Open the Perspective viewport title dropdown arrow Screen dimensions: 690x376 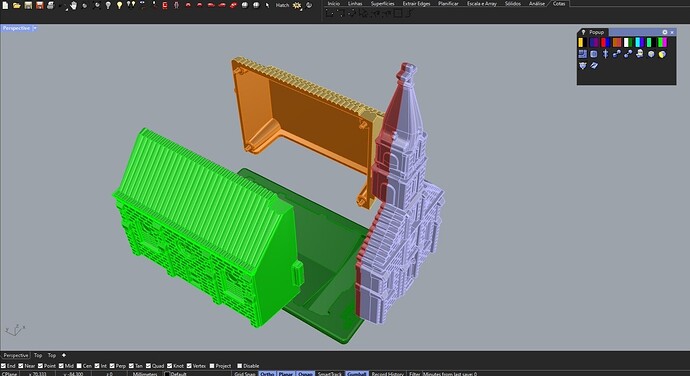tap(35, 28)
